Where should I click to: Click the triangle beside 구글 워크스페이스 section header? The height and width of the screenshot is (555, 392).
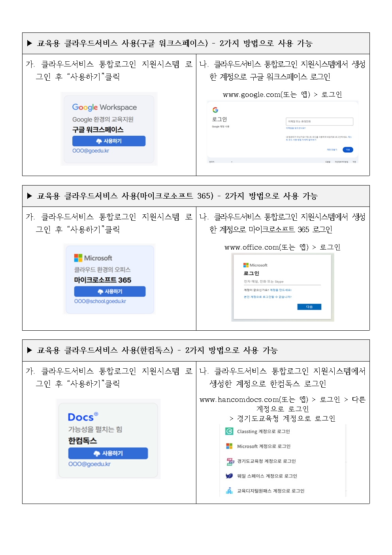coord(30,43)
